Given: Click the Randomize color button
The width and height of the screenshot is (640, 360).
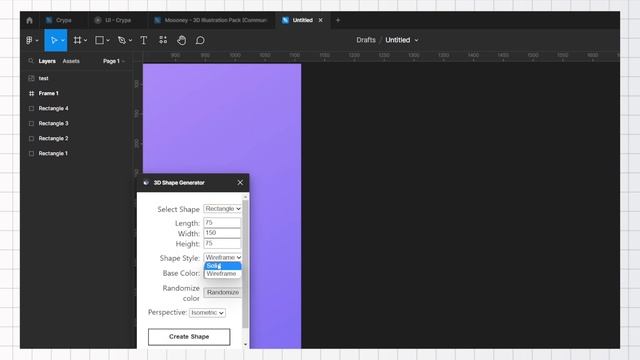Looking at the screenshot, I should point(222,292).
